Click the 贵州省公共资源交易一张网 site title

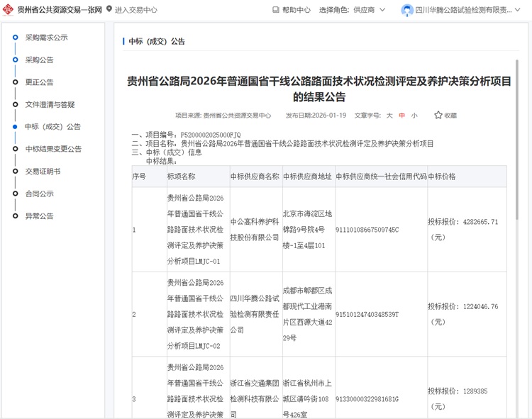pyautogui.click(x=60, y=10)
